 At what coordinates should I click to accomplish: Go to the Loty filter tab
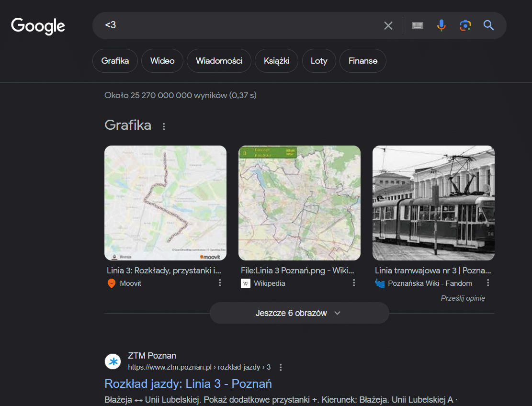point(319,61)
